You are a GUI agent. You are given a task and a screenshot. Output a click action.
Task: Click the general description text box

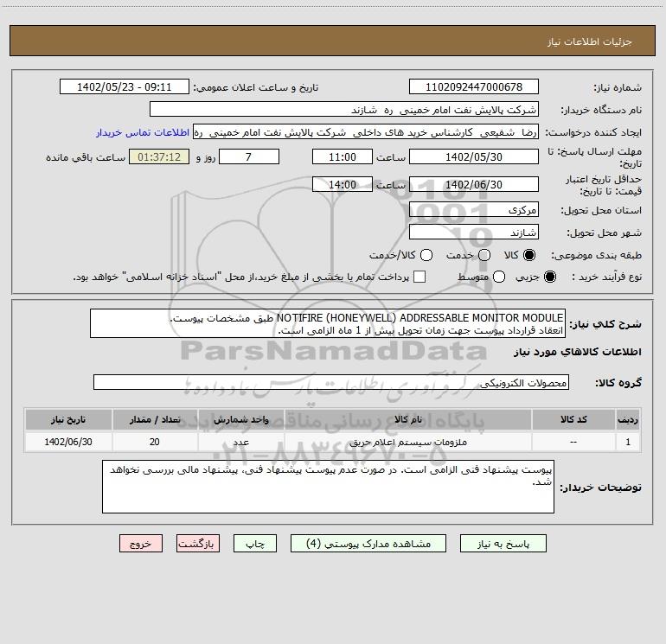point(328,324)
